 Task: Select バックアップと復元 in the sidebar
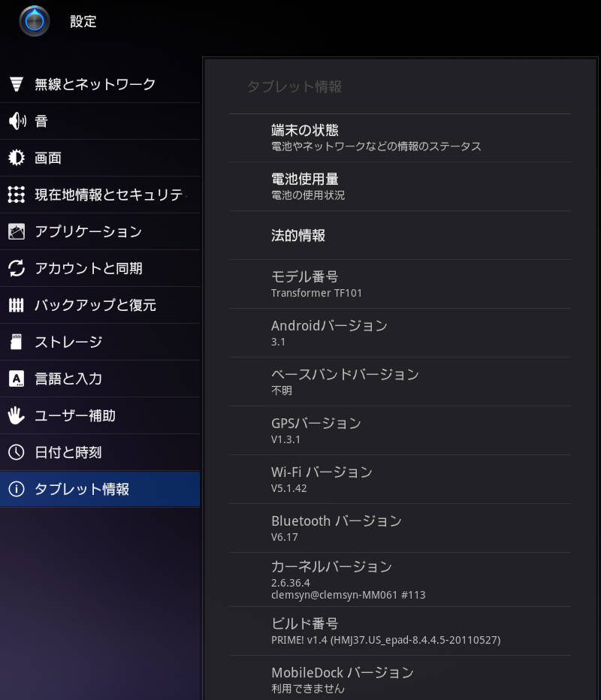(95, 305)
